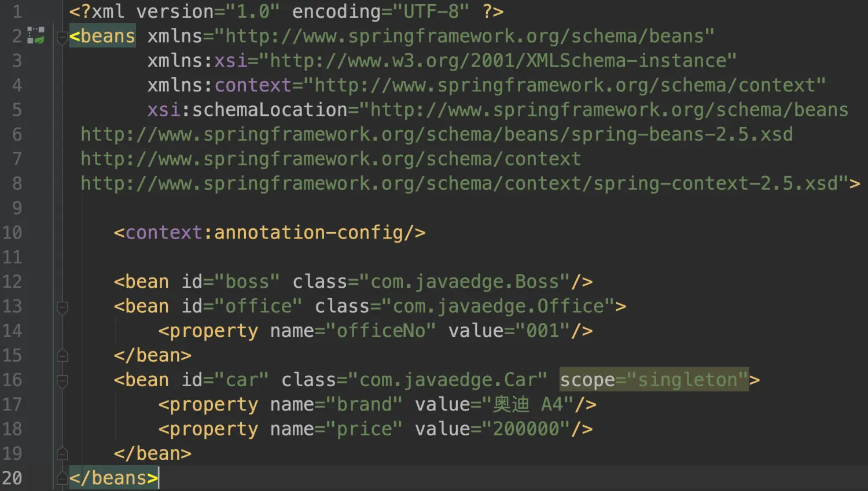
Task: Click the spring-context-2.5.xsd schema URL
Action: [459, 184]
